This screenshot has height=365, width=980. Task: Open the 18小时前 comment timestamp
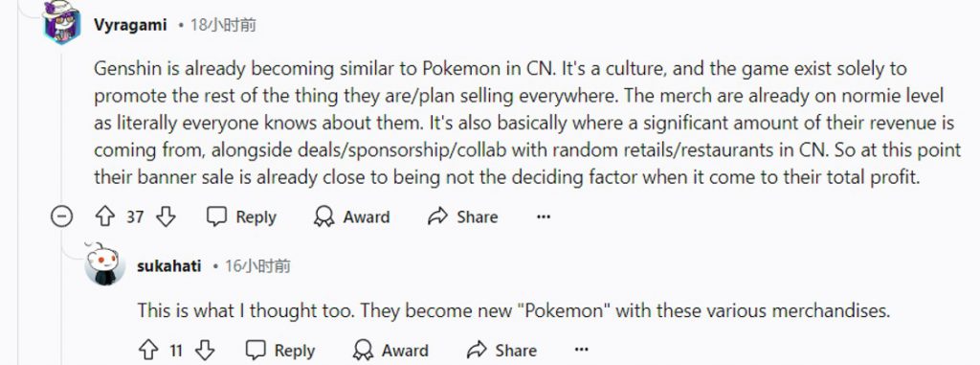tap(223, 25)
